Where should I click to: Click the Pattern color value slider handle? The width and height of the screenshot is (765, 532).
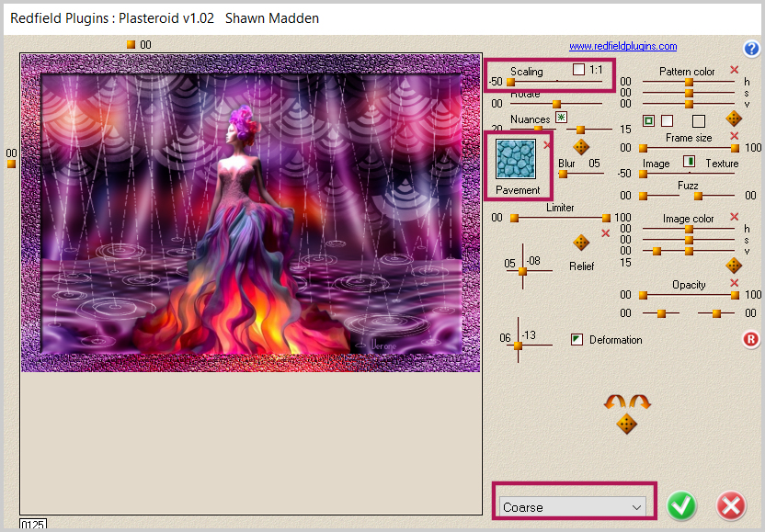click(x=689, y=104)
